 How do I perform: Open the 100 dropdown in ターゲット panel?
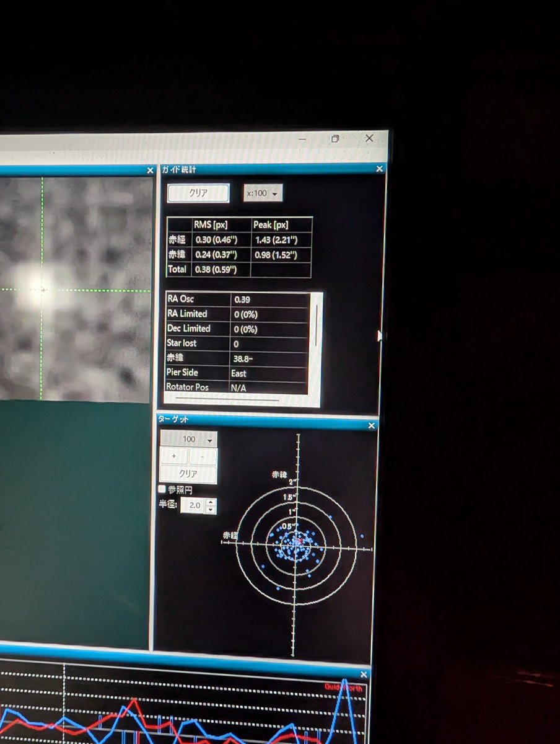189,439
